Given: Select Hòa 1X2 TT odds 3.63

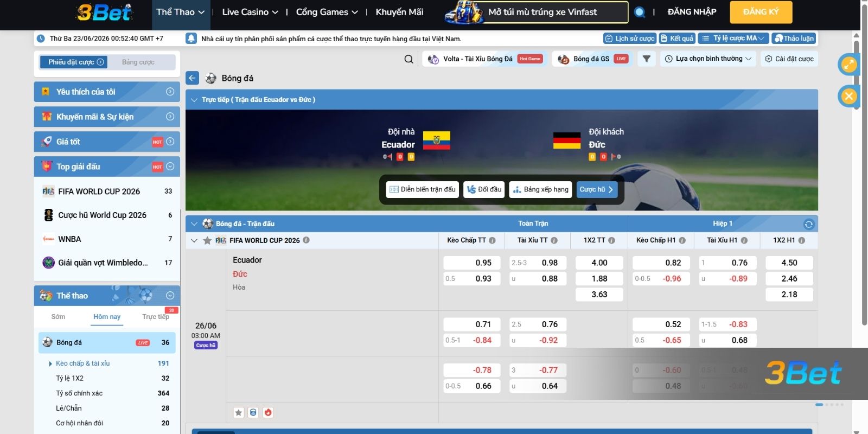Looking at the screenshot, I should pos(599,295).
